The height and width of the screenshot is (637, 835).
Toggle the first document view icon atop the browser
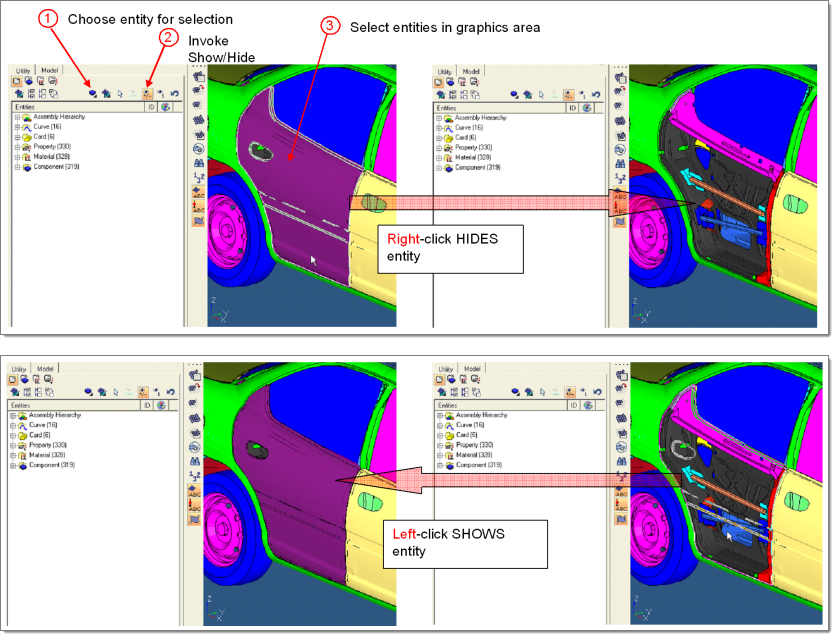point(15,80)
